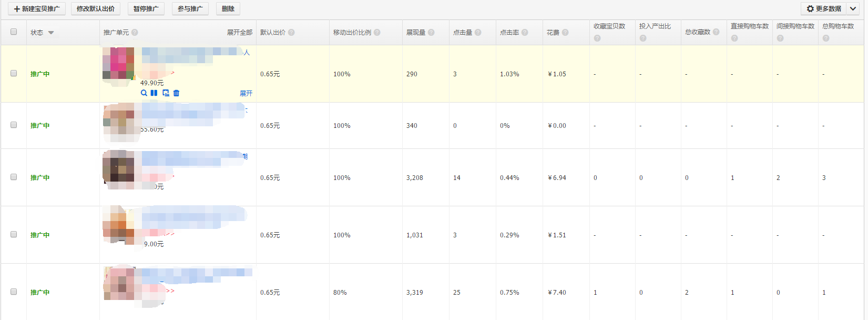Screen dimensions: 868x320
Task: Click help icon next to 花费 header
Action: coord(565,33)
